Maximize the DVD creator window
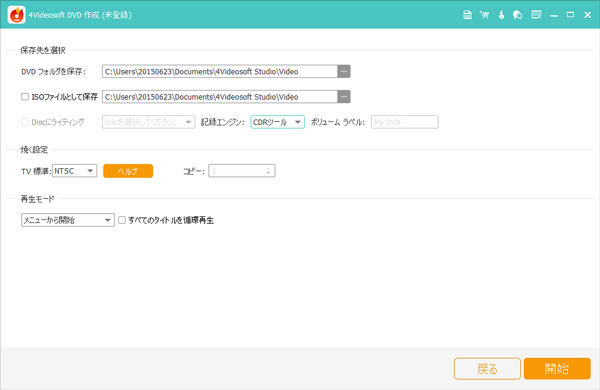The height and width of the screenshot is (390, 600). [x=570, y=15]
